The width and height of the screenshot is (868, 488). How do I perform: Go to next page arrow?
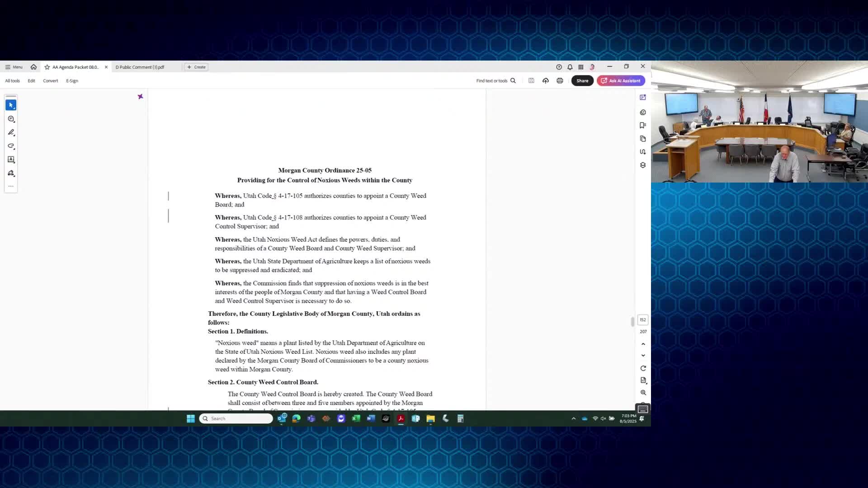[x=643, y=356]
